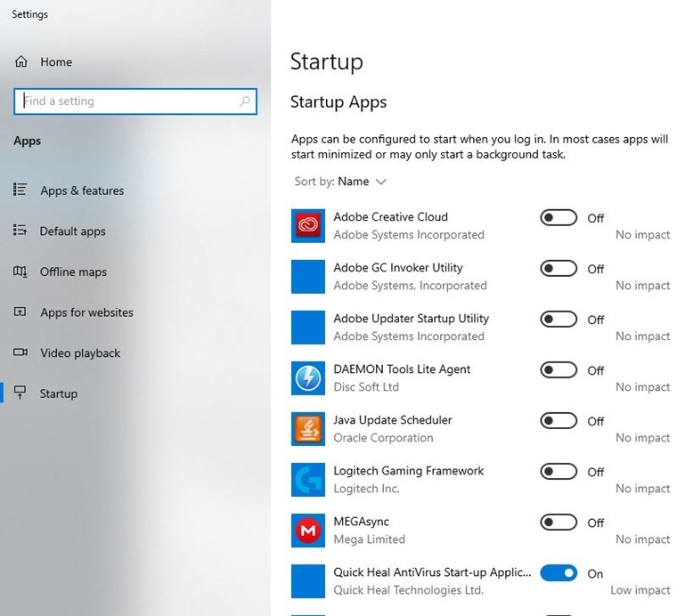Open Offline maps page
This screenshot has height=616, width=685.
[73, 272]
